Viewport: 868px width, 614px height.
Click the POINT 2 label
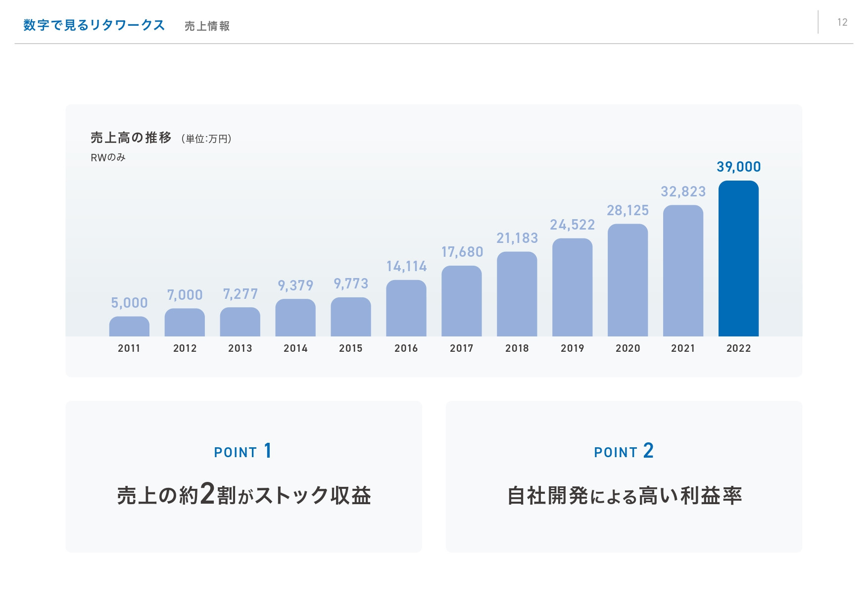(624, 451)
